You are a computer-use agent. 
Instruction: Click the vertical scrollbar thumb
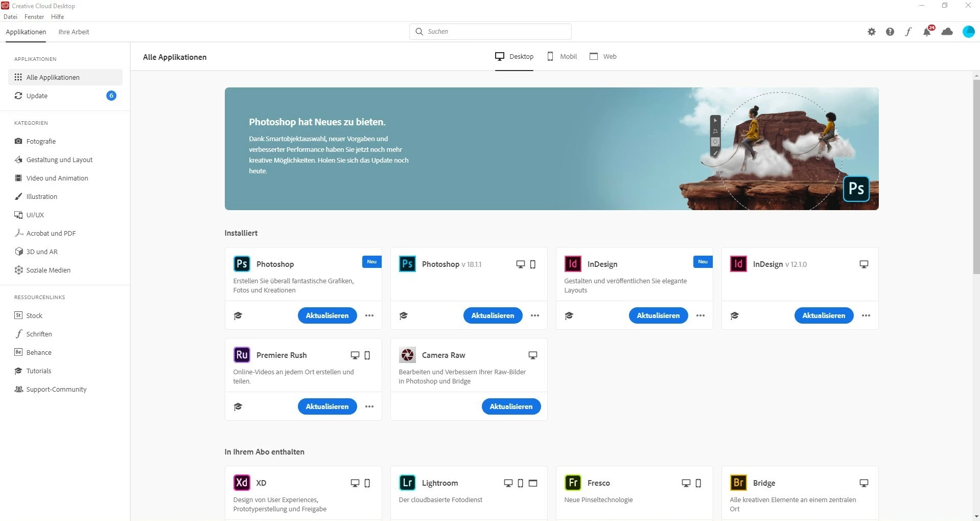tap(976, 177)
